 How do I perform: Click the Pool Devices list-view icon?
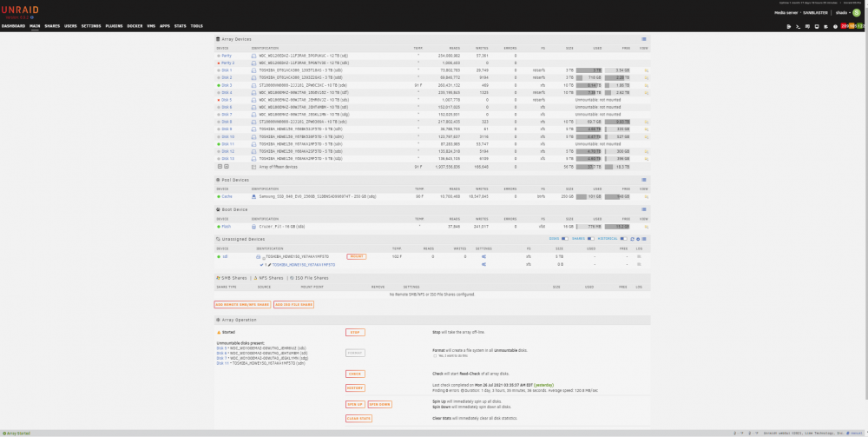coord(644,180)
